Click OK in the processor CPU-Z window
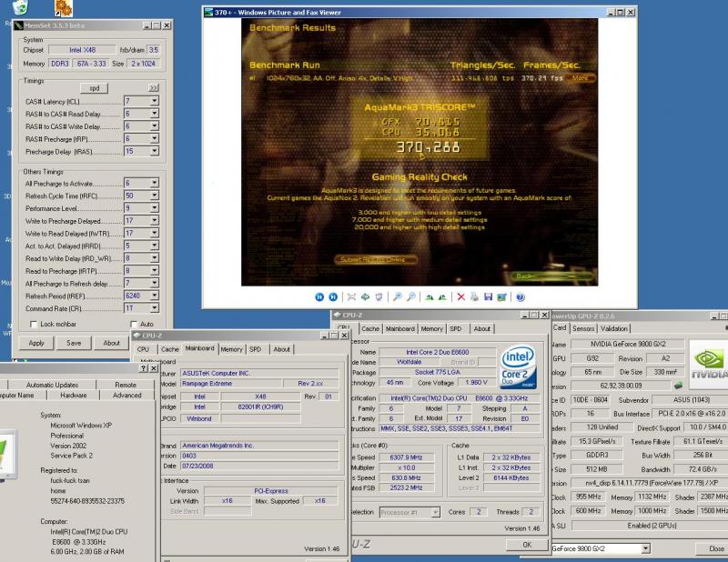The width and height of the screenshot is (728, 562). pyautogui.click(x=527, y=545)
